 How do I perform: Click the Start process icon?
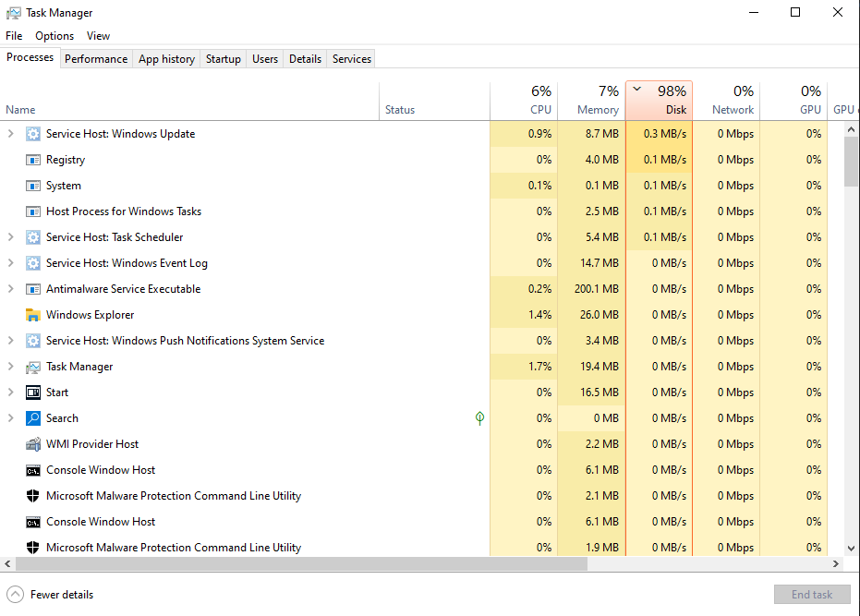(x=33, y=392)
